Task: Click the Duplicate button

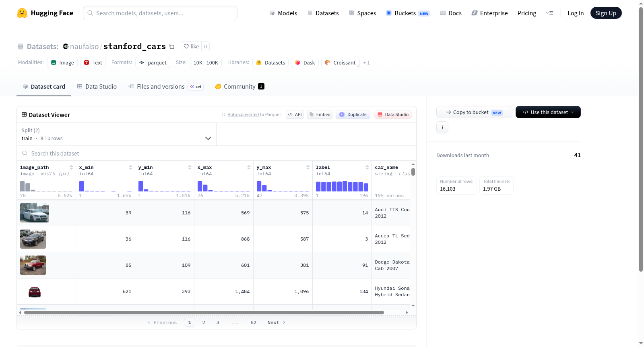Action: [x=353, y=114]
